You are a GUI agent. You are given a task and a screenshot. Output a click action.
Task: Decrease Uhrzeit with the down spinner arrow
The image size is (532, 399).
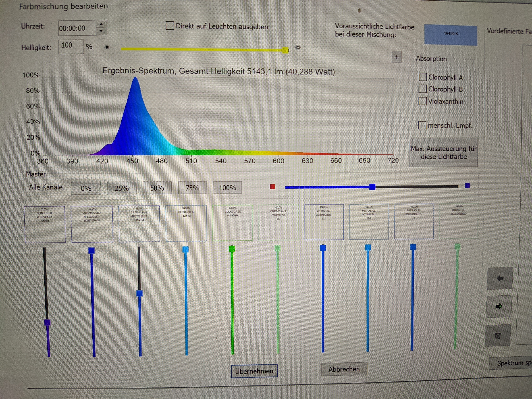click(101, 31)
